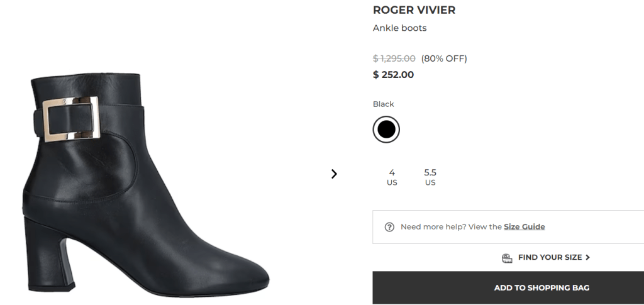Click the next product image arrow
The image size is (644, 305).
334,174
